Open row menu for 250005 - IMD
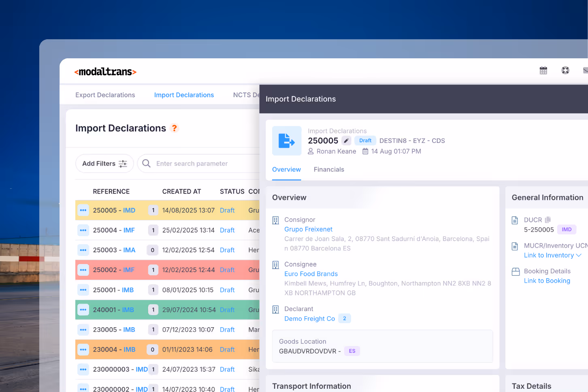The width and height of the screenshot is (588, 392). click(83, 210)
